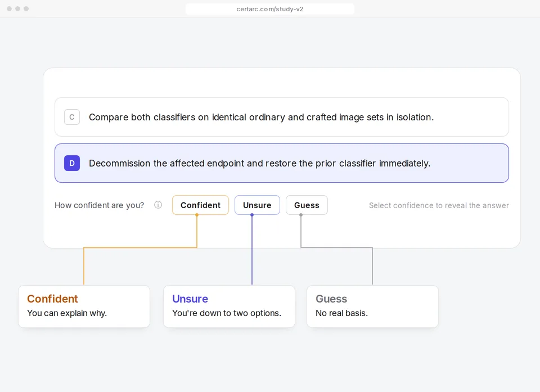
Task: Click the gray connector dot under Guess
Action: (301, 215)
